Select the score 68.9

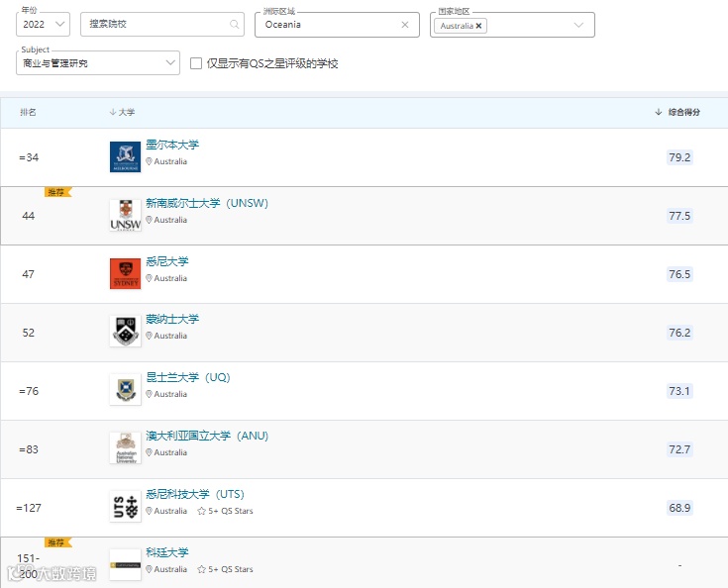click(679, 508)
